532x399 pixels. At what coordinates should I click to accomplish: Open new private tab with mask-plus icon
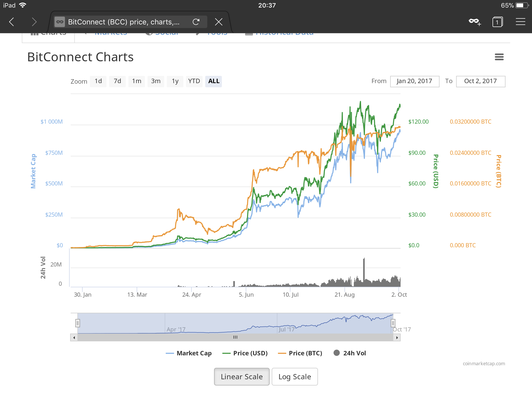point(475,22)
